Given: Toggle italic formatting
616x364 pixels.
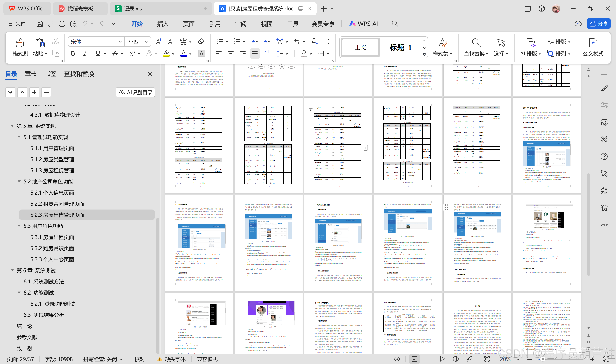Looking at the screenshot, I should 85,53.
